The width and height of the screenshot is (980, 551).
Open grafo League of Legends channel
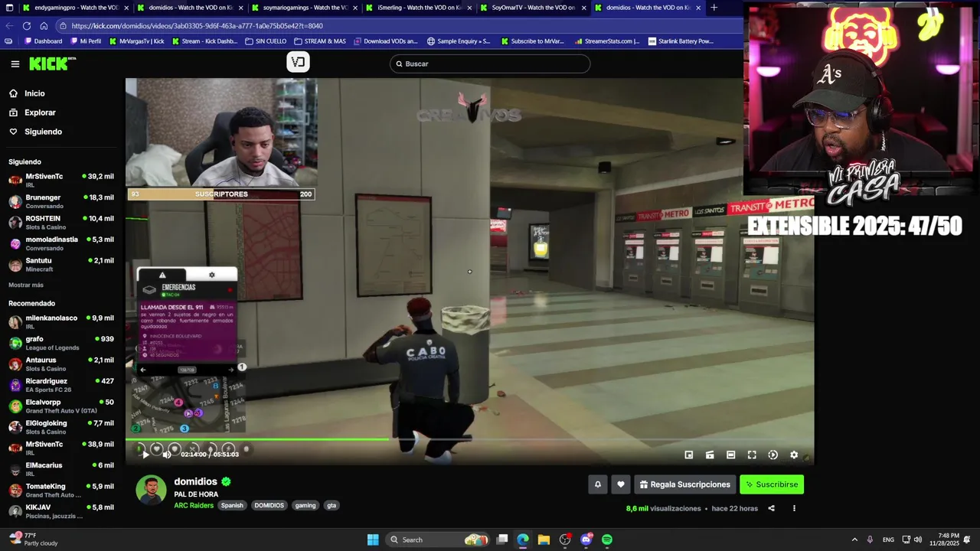point(61,343)
